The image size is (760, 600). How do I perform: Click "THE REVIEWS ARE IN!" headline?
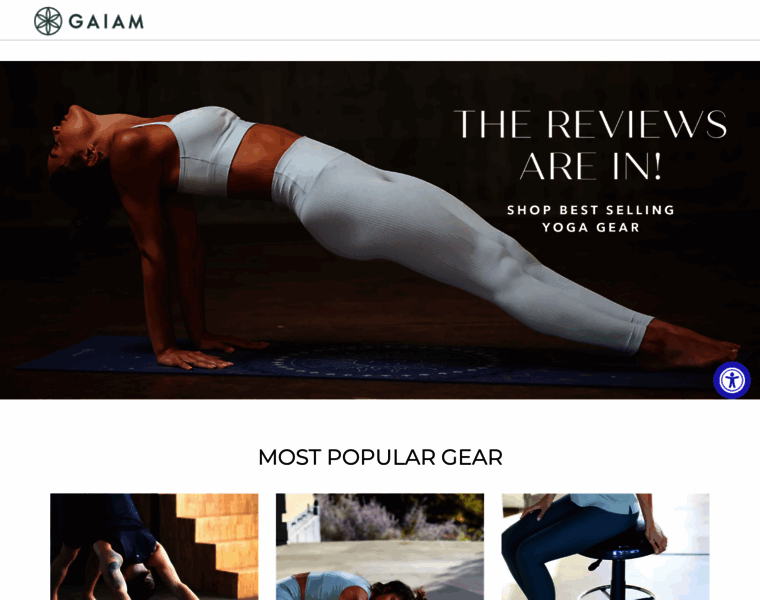click(590, 144)
